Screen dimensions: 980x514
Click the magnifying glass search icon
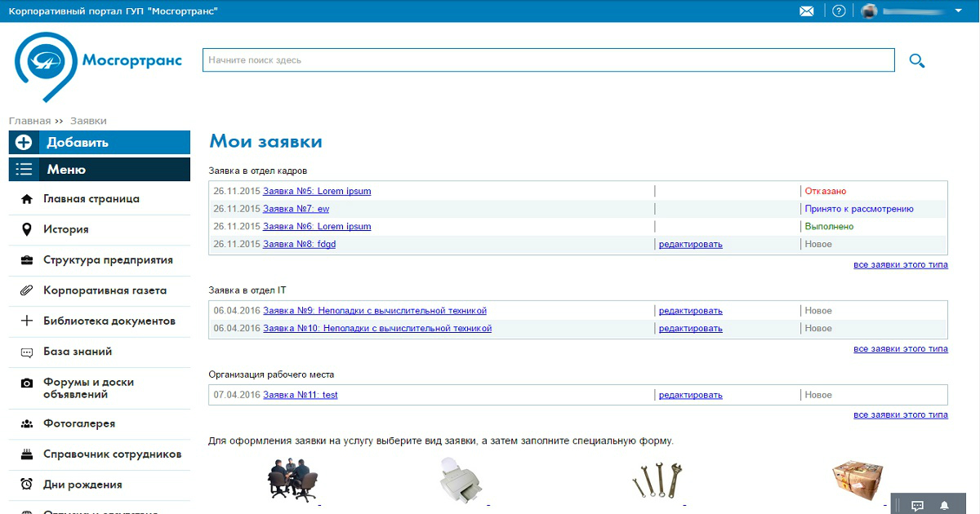[x=916, y=60]
